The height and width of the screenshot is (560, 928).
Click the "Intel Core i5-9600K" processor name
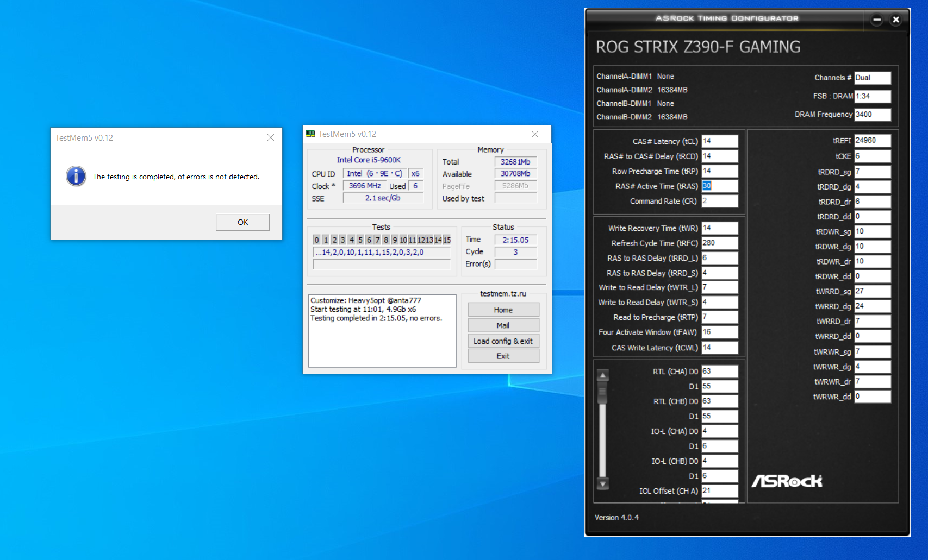coord(369,160)
